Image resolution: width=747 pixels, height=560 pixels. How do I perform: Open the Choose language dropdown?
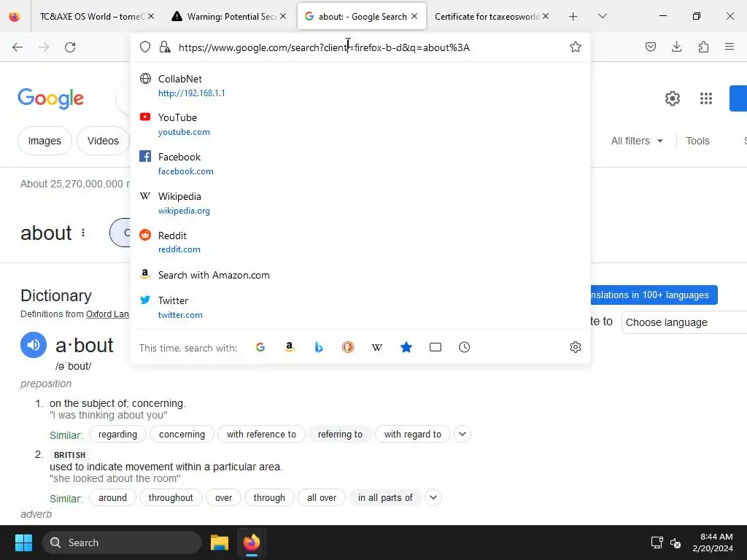[x=684, y=322]
